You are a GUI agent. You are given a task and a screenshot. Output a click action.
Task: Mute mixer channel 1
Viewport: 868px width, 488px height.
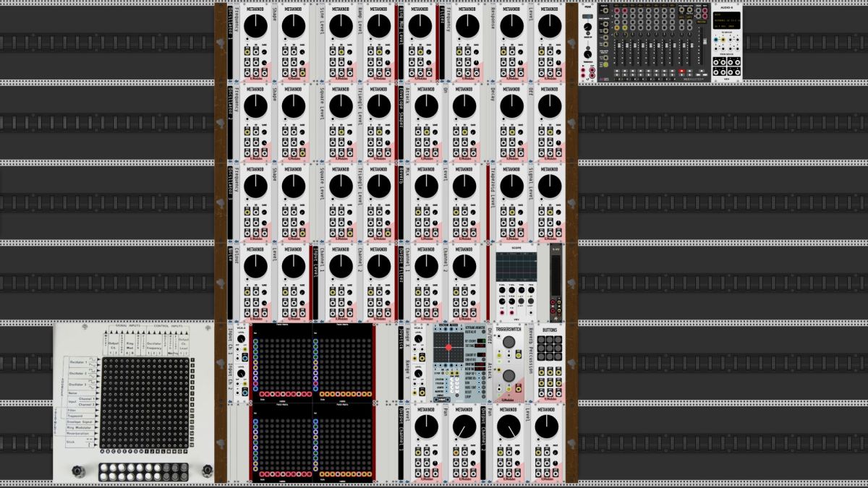[617, 71]
